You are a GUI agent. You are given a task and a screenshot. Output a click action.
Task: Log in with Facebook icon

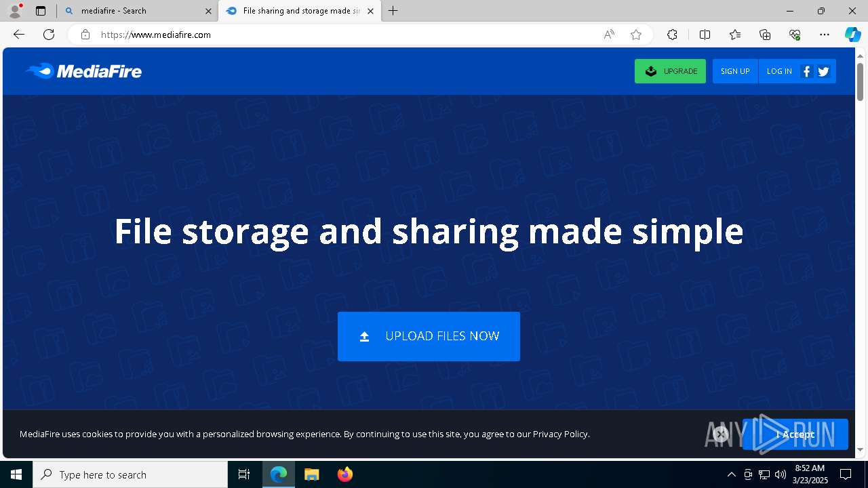(806, 71)
